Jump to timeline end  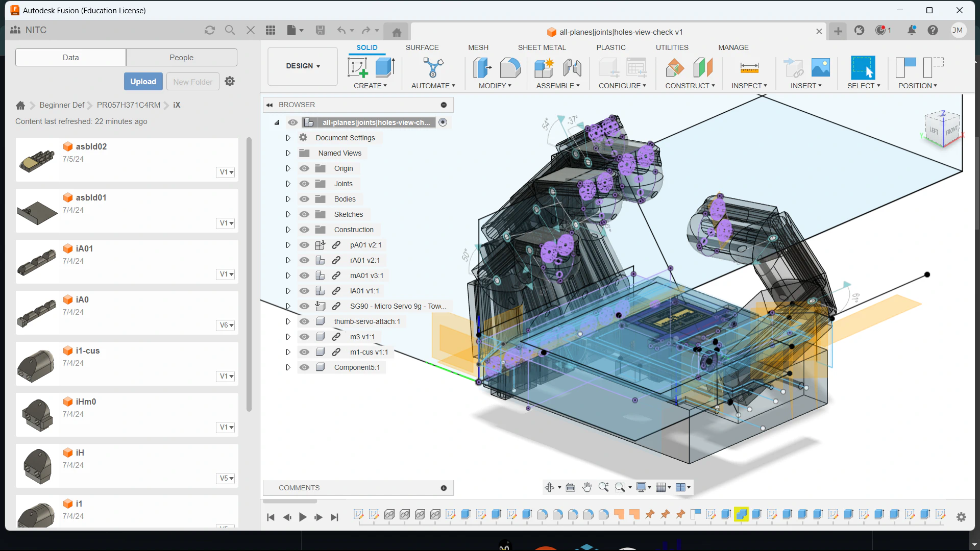334,517
